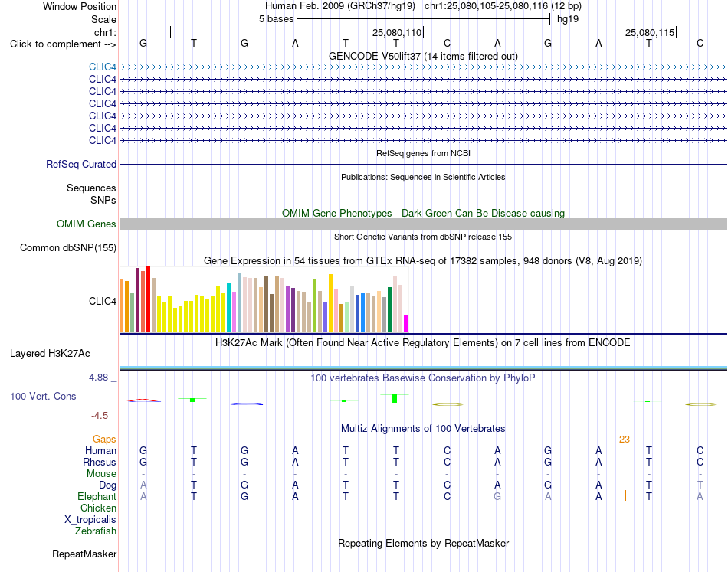Screen dimensions: 728x572
Task: Click the Window Position label
Action: 80,6
